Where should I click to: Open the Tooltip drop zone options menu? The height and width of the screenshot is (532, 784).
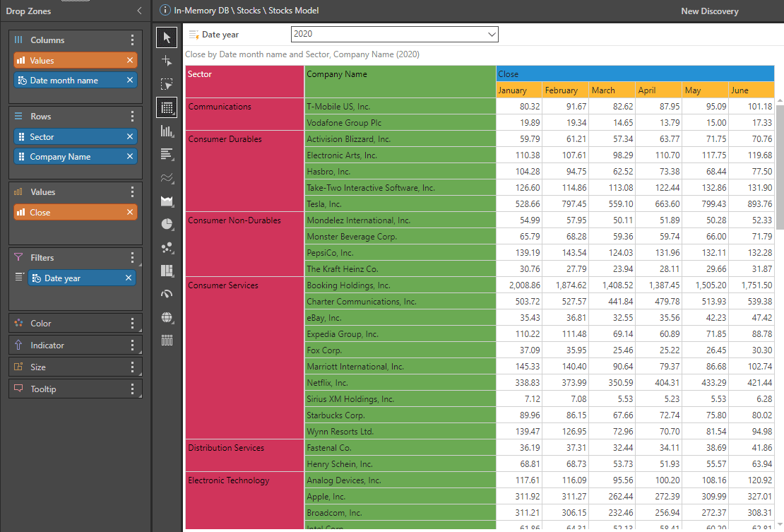click(x=132, y=389)
